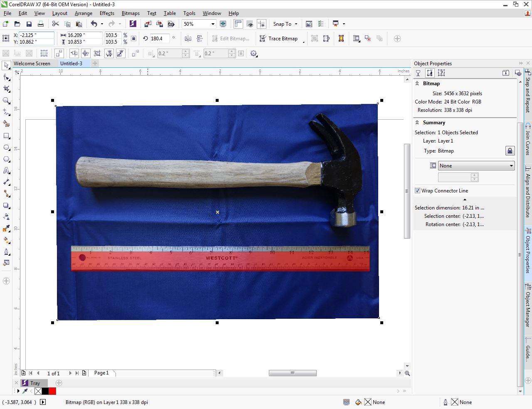Click the Edit Bitmap button
Image resolution: width=532 pixels, height=409 pixels.
231,39
